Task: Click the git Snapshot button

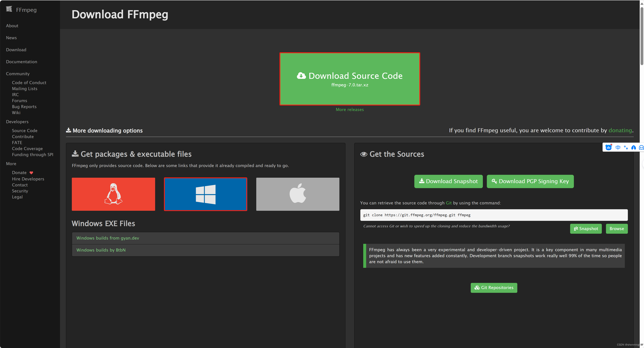Action: 586,229
